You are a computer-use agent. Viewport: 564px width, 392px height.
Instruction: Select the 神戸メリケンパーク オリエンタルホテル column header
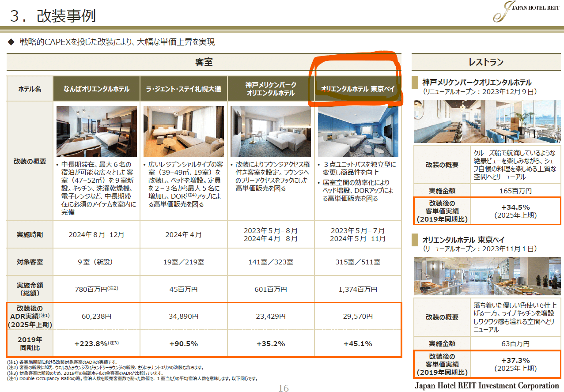271,89
